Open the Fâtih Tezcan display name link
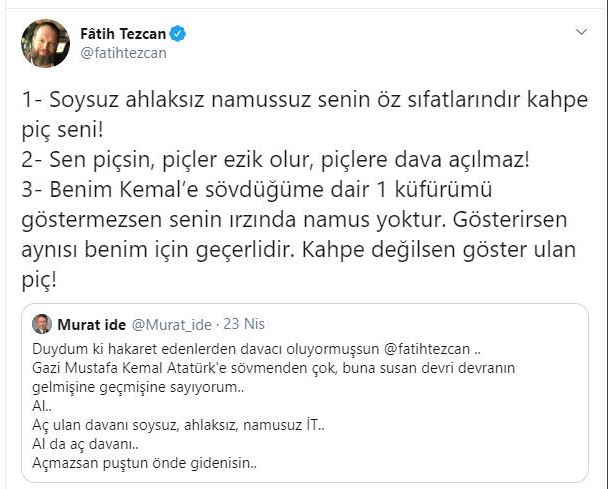 [x=123, y=34]
